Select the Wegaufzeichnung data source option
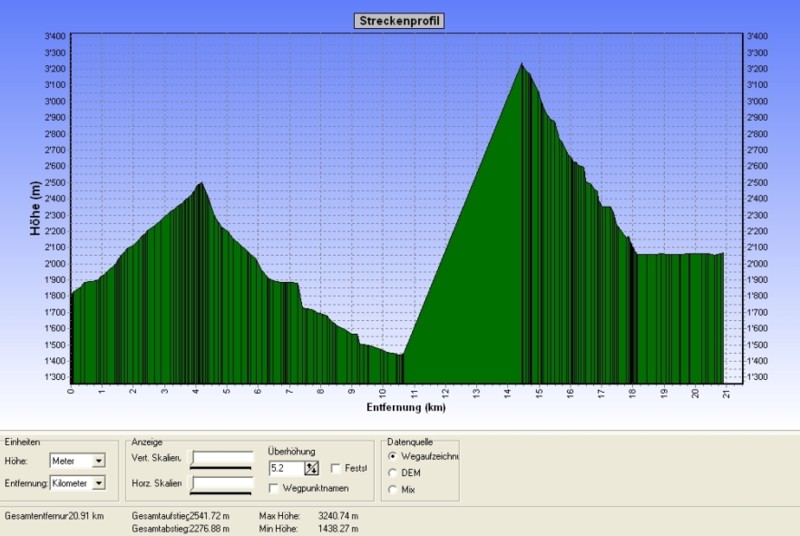800x536 pixels. pos(392,456)
